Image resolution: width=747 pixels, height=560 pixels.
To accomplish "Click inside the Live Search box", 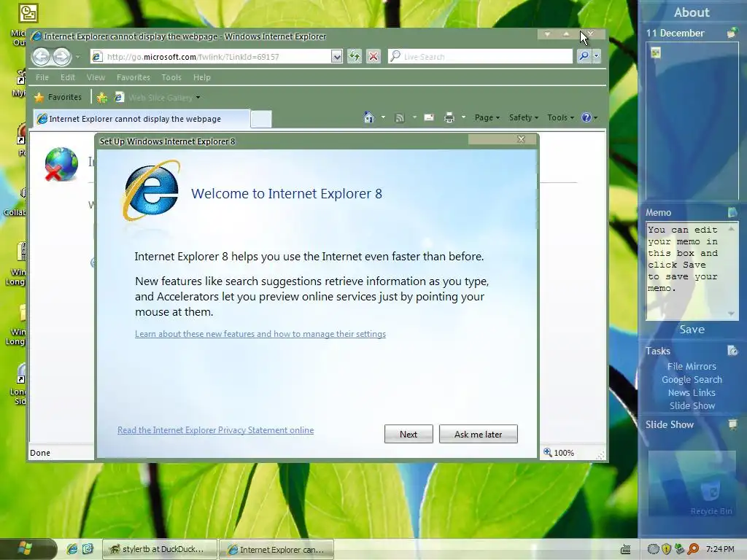I will pyautogui.click(x=480, y=57).
